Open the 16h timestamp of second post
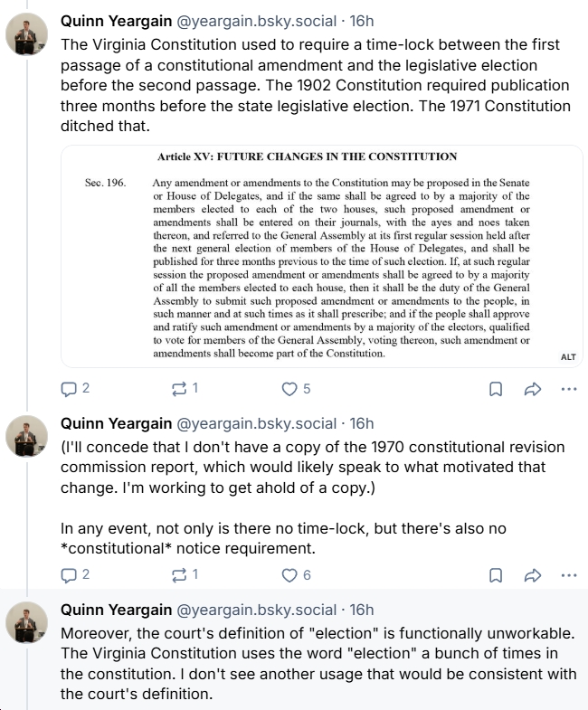588x710 pixels. 362,423
